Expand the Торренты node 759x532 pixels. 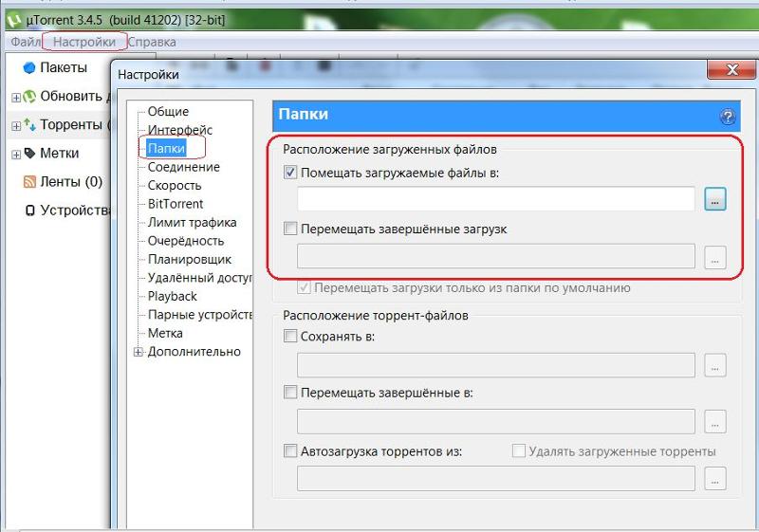[x=16, y=126]
